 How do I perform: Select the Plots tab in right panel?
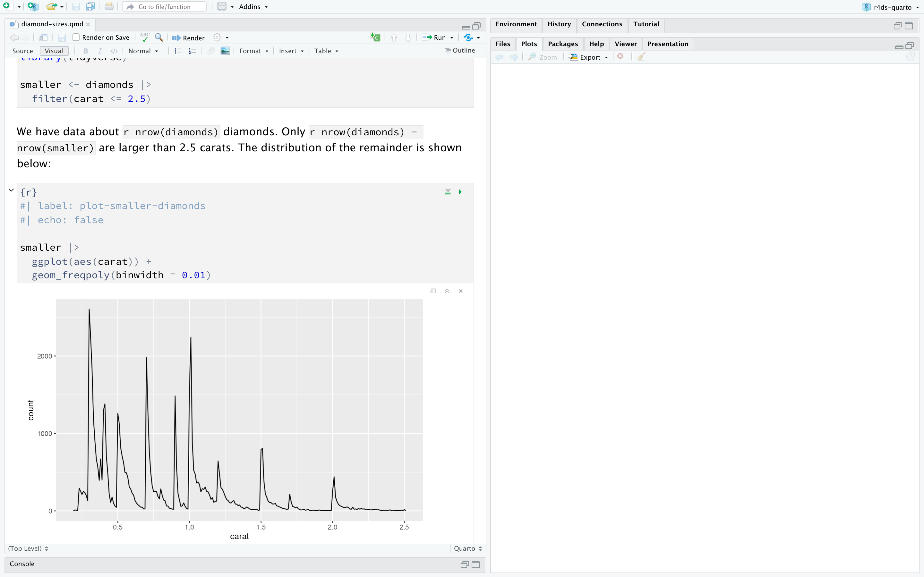[529, 43]
